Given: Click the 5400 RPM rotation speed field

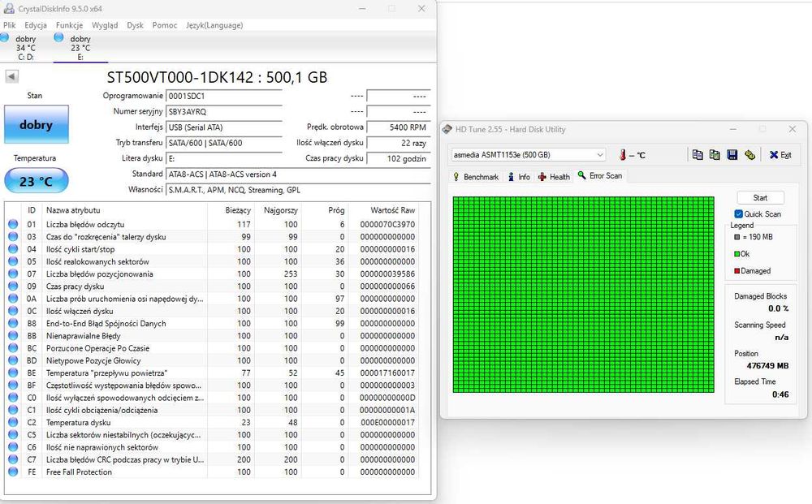Looking at the screenshot, I should [398, 127].
